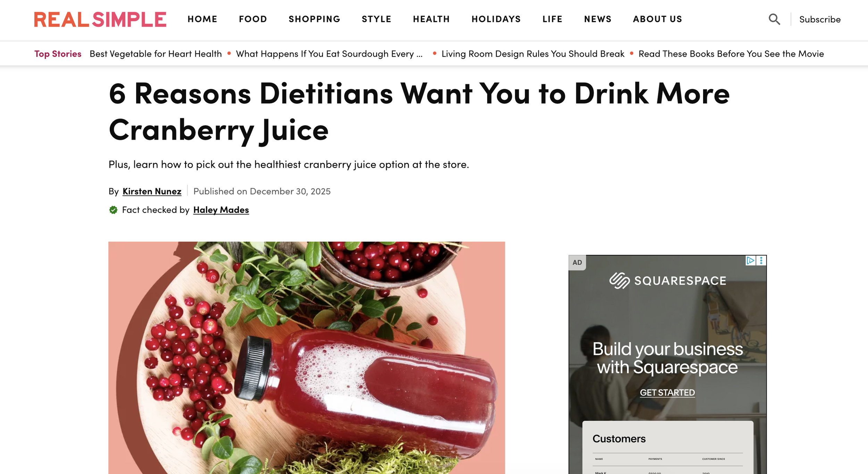The image size is (868, 474).
Task: Click the cranberry juice article image
Action: click(307, 358)
